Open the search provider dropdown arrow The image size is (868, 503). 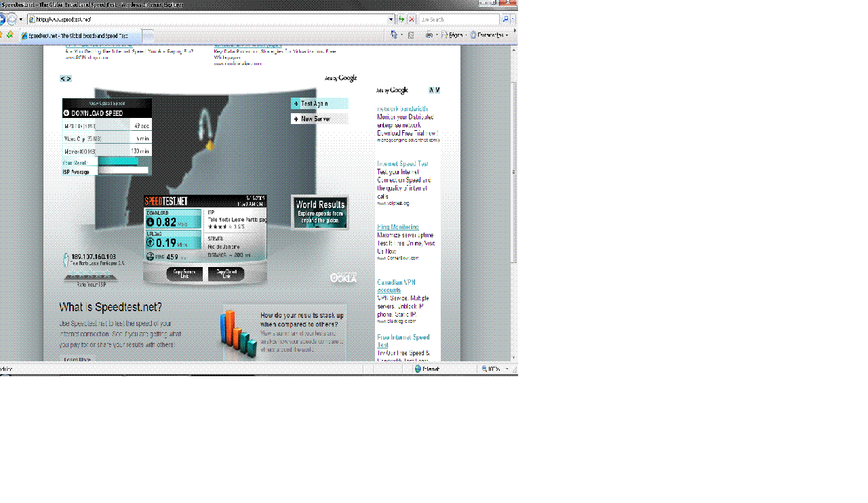click(513, 20)
